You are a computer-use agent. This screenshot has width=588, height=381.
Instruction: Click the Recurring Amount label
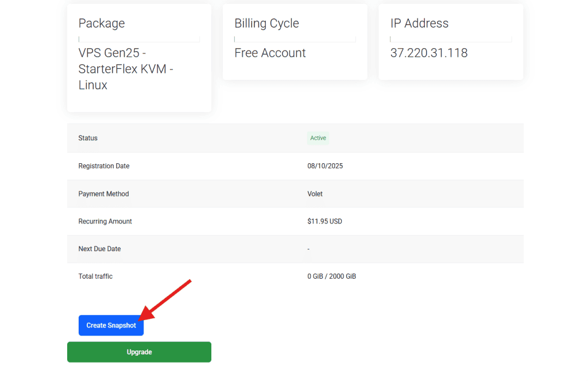(105, 221)
